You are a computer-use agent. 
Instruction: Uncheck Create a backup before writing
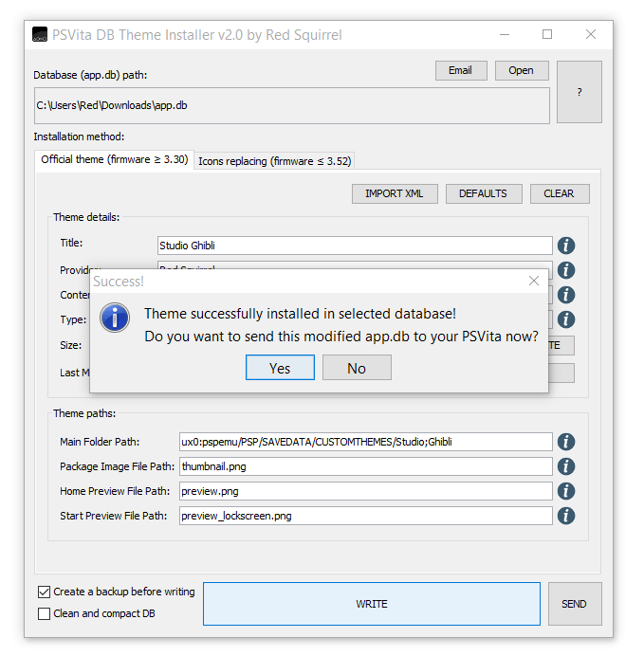pyautogui.click(x=44, y=592)
